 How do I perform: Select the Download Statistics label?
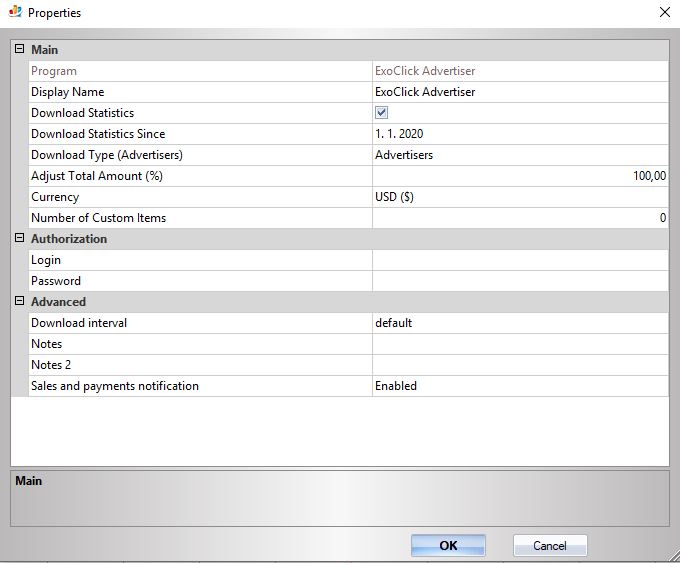click(82, 113)
